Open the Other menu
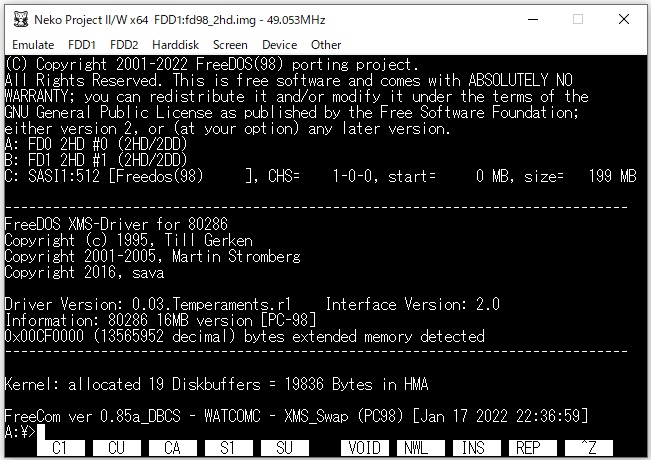Image resolution: width=651 pixels, height=460 pixels. [x=326, y=45]
